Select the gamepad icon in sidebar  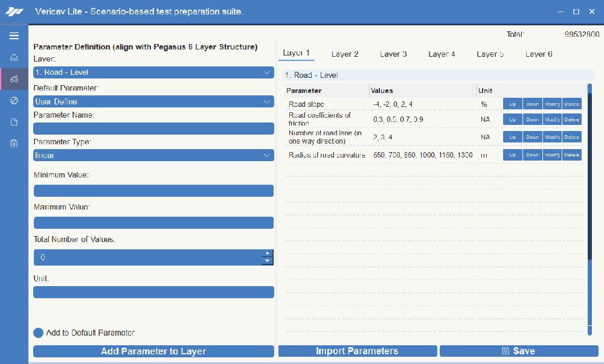[14, 78]
